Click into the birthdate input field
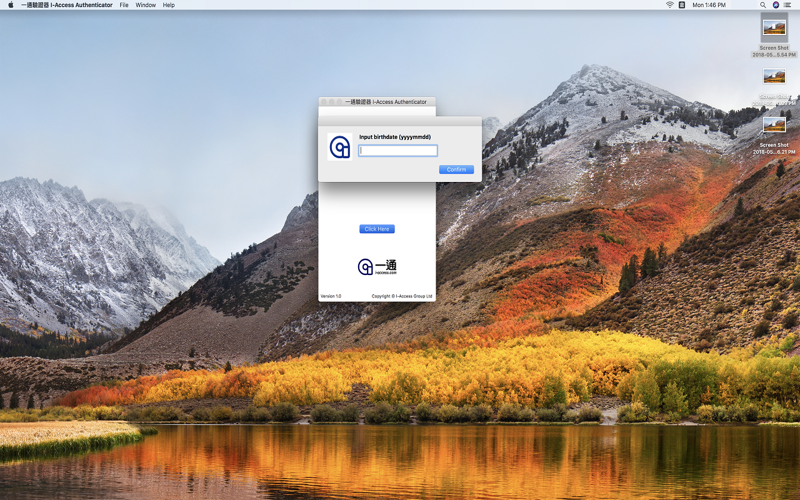The height and width of the screenshot is (500, 800). (397, 151)
